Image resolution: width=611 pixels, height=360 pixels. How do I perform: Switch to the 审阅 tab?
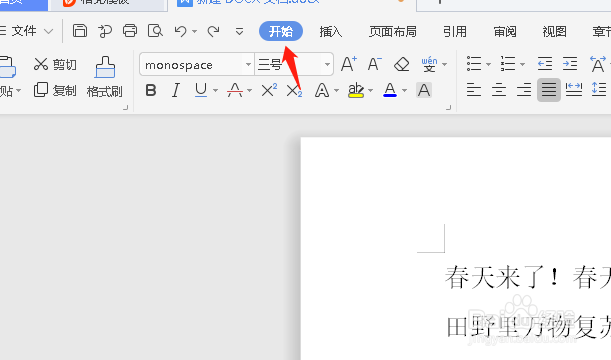point(505,31)
